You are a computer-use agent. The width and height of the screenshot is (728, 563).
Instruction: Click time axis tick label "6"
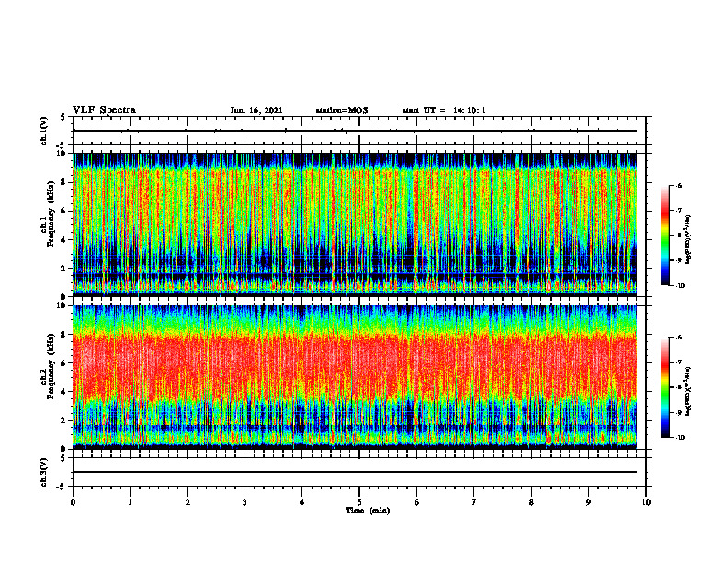point(417,502)
